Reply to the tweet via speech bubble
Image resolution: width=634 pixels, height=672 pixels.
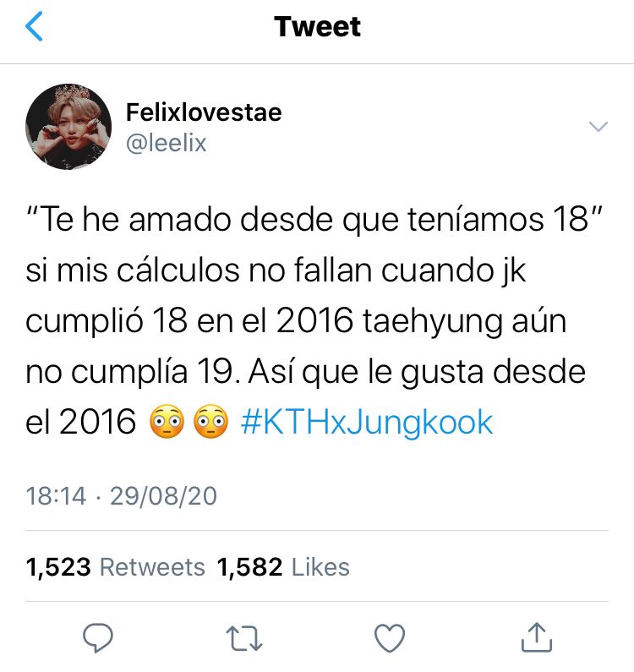[x=98, y=637]
